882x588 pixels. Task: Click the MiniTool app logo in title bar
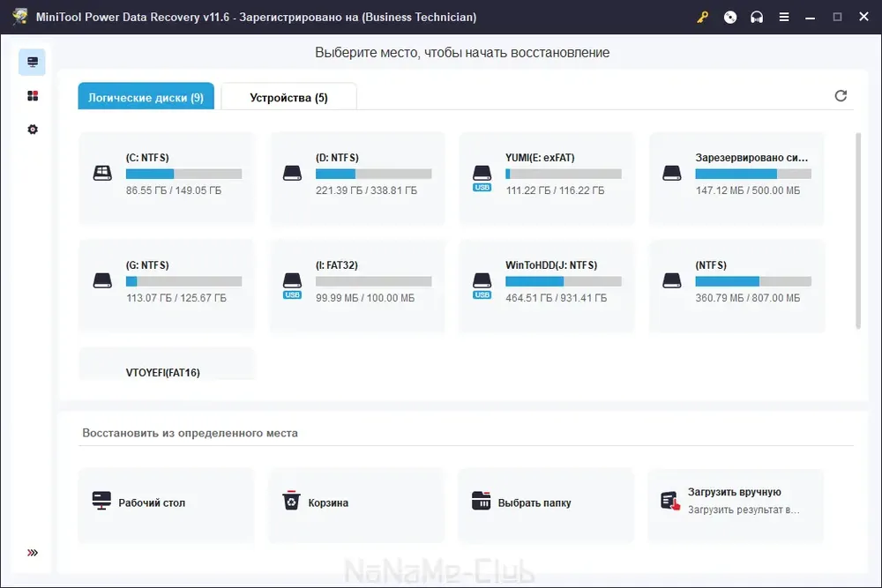coord(21,16)
